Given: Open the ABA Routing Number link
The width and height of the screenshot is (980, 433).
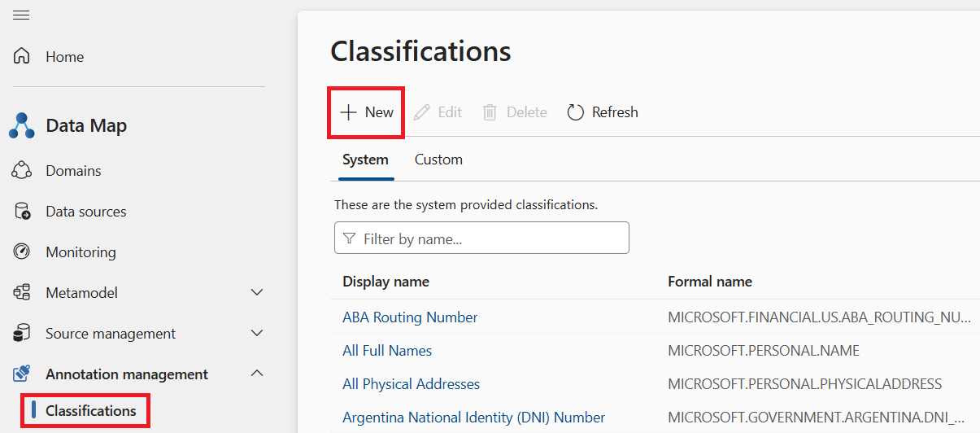Looking at the screenshot, I should point(410,317).
